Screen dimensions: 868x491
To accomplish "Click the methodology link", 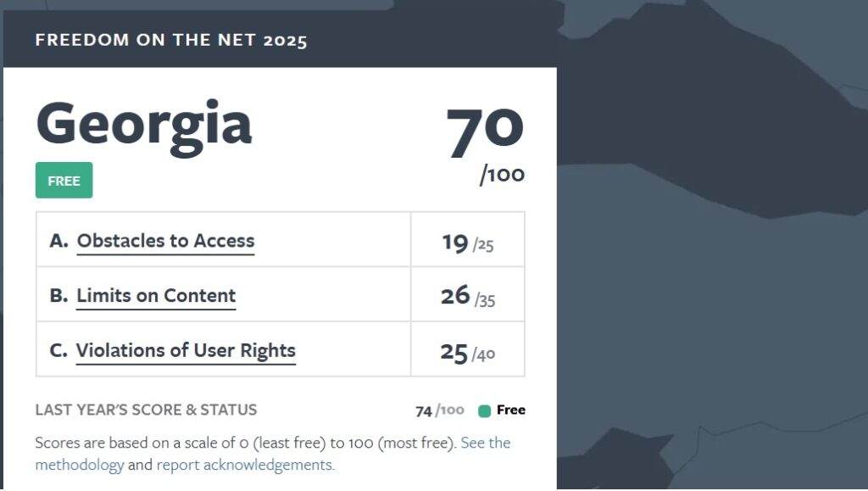I will (x=80, y=465).
